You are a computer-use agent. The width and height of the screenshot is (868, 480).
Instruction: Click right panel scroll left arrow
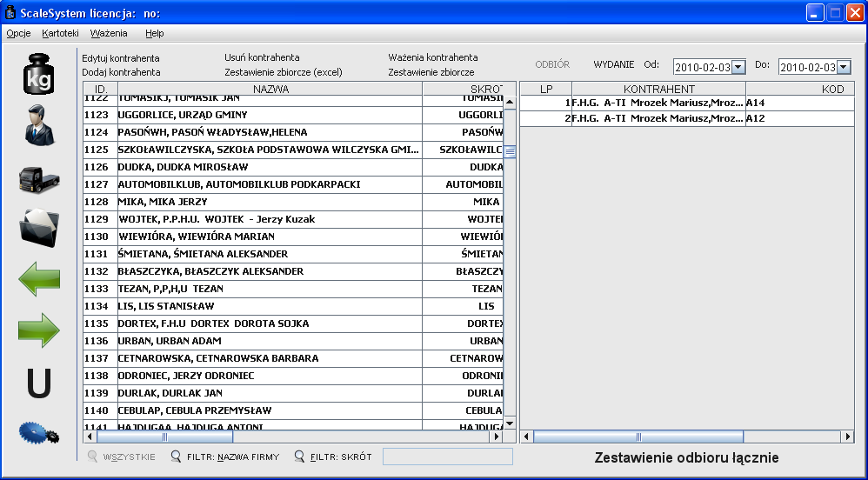point(526,437)
